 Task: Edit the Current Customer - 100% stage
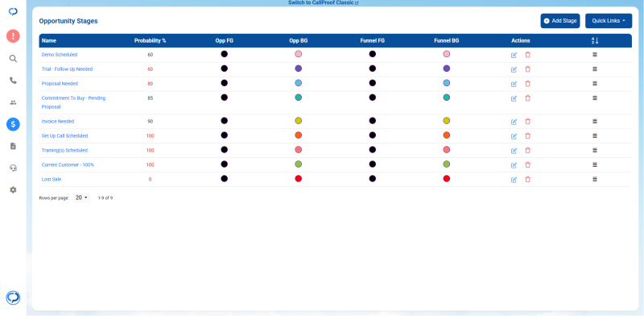[x=514, y=165]
